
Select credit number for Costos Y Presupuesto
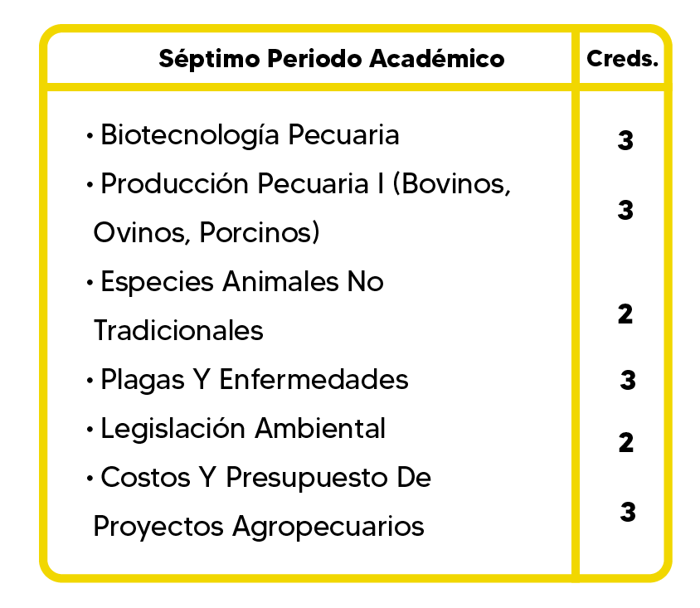[x=628, y=512]
